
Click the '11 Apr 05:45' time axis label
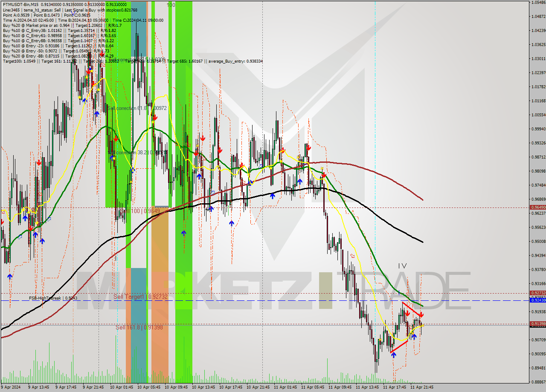pyautogui.click(x=313, y=387)
